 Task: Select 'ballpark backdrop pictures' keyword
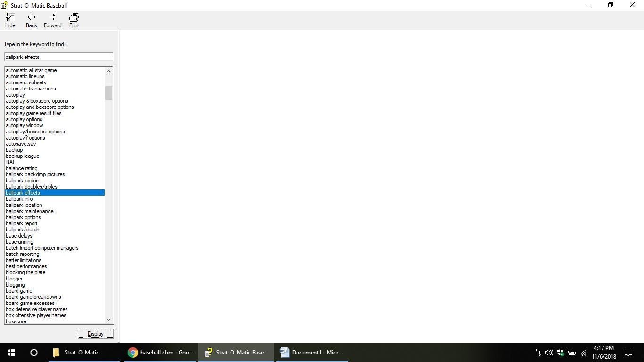[x=35, y=174]
